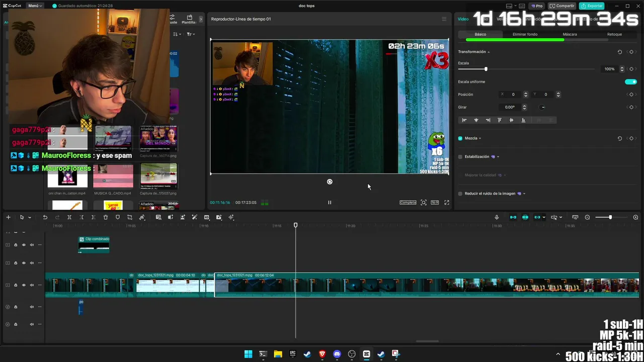Select the Crop tool in timeline toolbar
The height and width of the screenshot is (362, 644).
pos(130,217)
